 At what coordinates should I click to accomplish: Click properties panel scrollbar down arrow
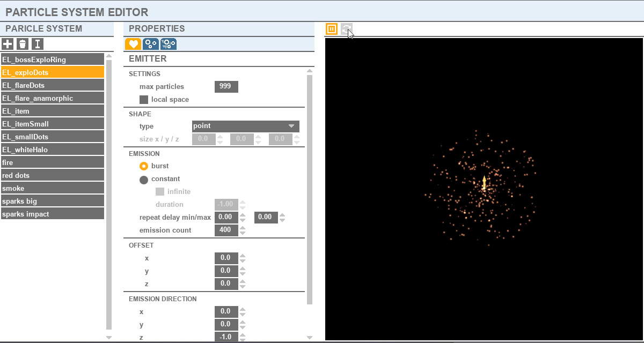(x=309, y=337)
